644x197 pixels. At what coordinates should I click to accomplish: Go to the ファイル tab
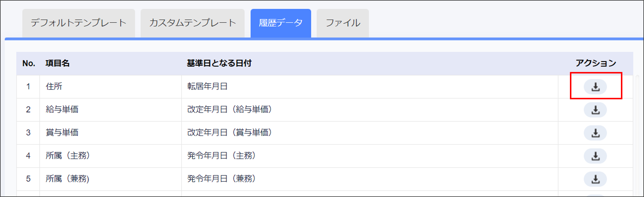coord(343,23)
